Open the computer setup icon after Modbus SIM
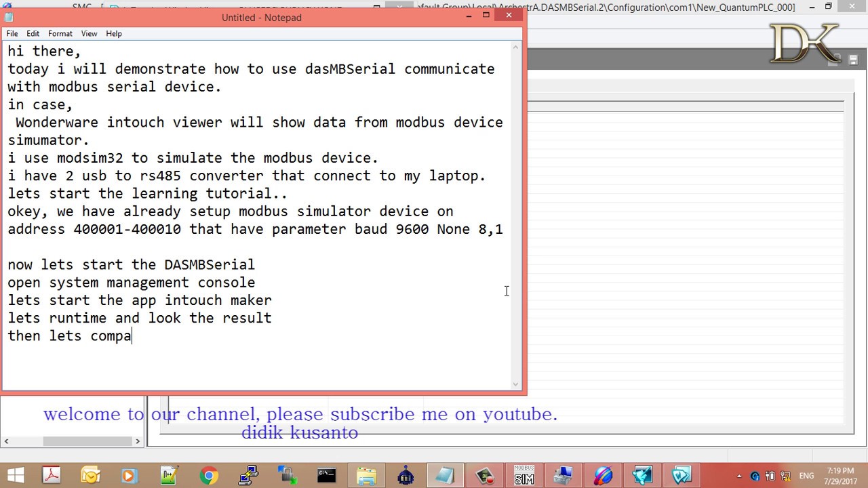 (564, 475)
